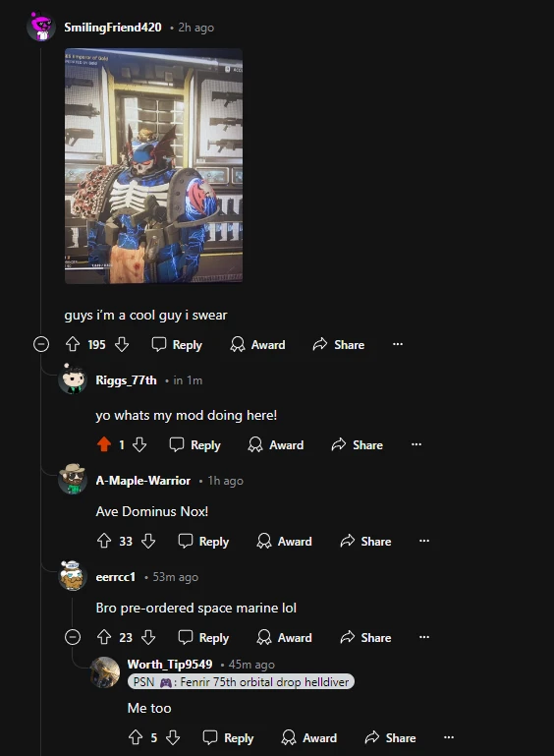Open SmilingFriend420's user profile
Viewport: 554px width, 756px height.
[x=113, y=28]
